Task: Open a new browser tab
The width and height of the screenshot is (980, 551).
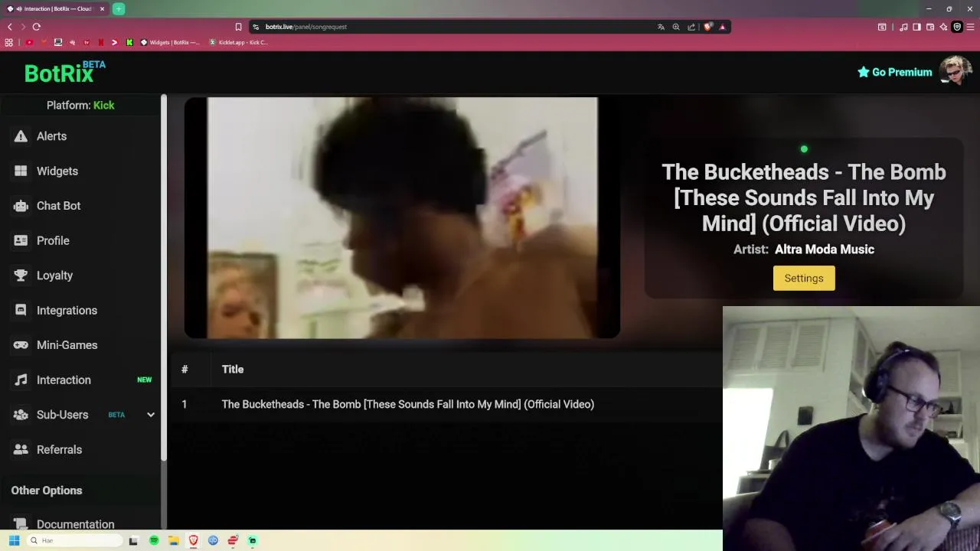Action: pyautogui.click(x=119, y=9)
